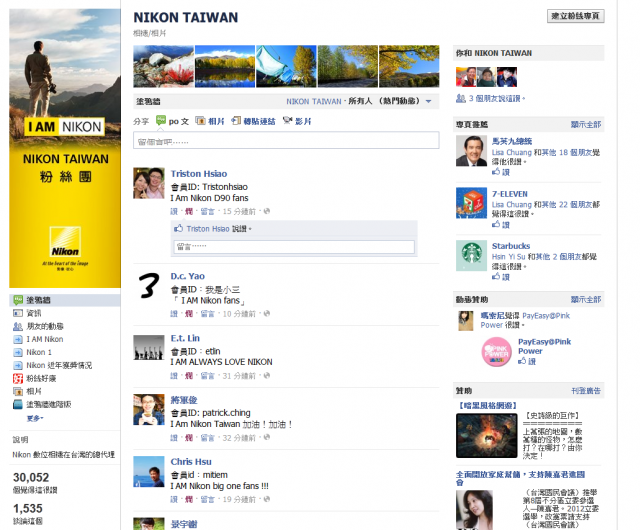Open the 資訊 info icon in sidebar
The image size is (640, 530).
point(18,313)
